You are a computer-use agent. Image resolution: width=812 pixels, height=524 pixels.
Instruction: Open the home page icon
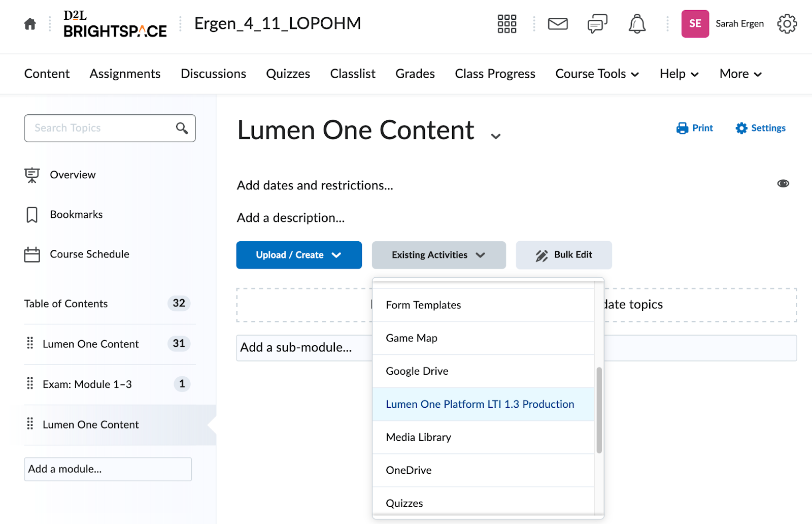pos(29,23)
